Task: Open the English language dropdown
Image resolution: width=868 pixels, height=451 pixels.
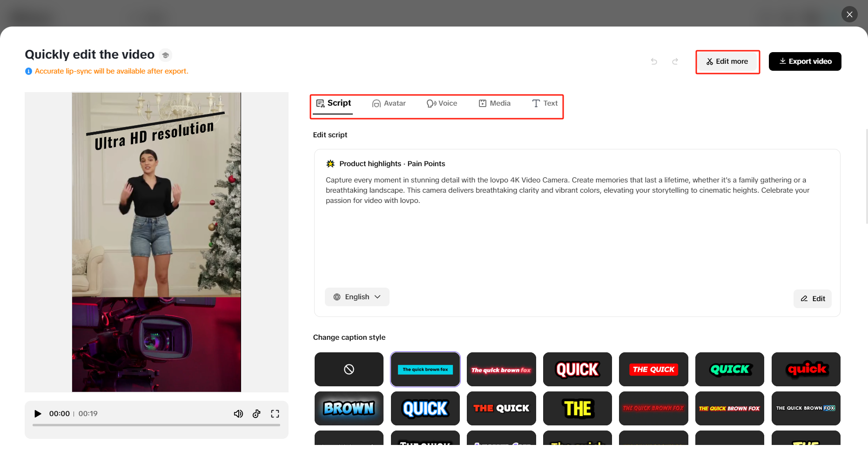Action: 357,296
